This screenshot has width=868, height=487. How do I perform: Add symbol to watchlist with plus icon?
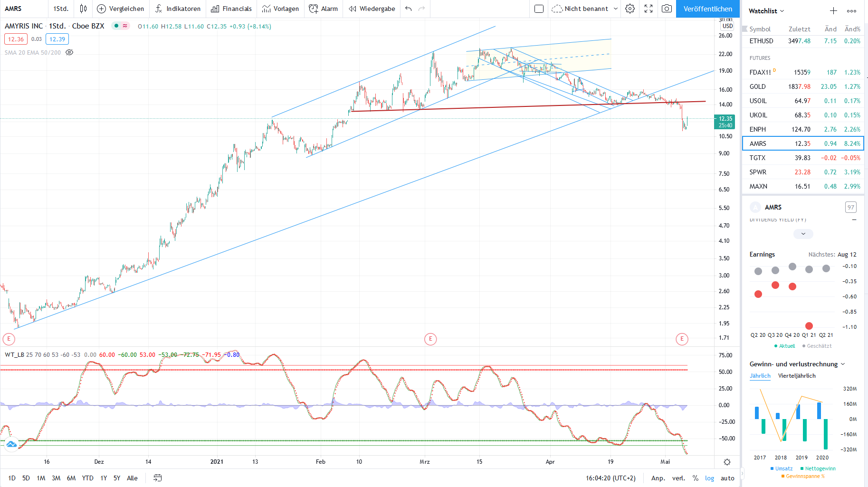tap(833, 11)
